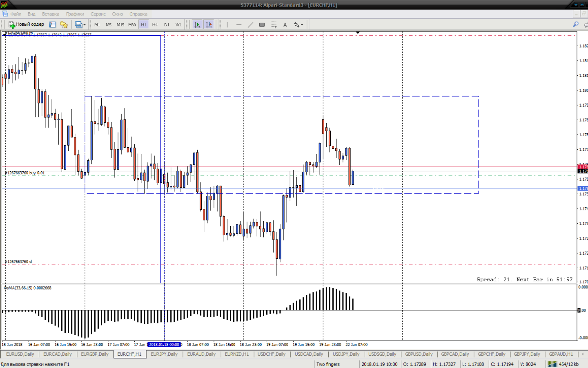Image resolution: width=588 pixels, height=368 pixels.
Task: Select the rectangle drawing tool
Action: pos(262,25)
